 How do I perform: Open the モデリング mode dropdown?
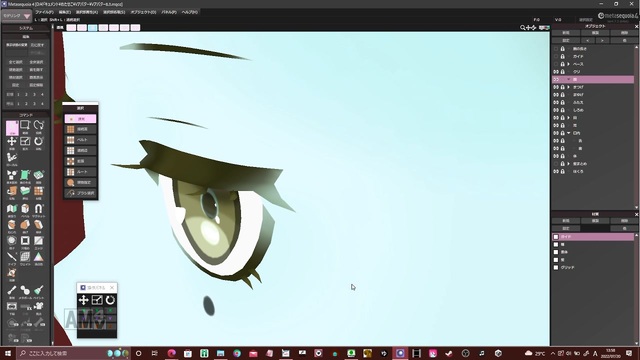(16, 16)
